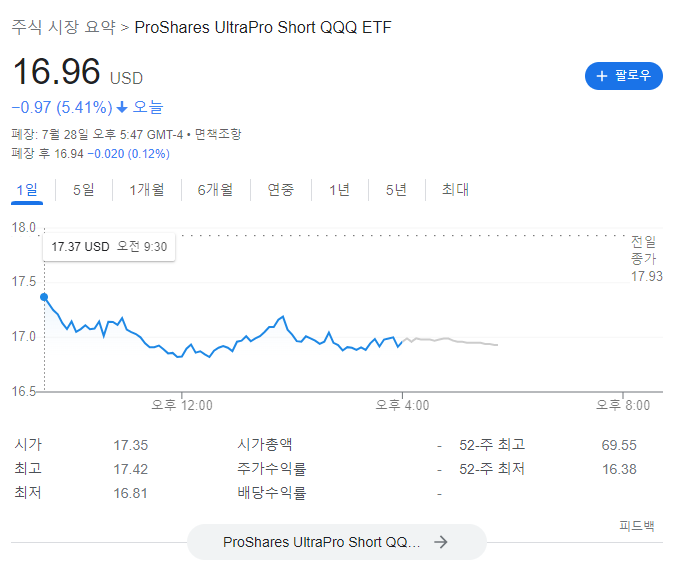Viewport: 673px width, 584px height.
Task: Click the ProShares UltraPro Short QQQ ETF title
Action: tap(263, 27)
